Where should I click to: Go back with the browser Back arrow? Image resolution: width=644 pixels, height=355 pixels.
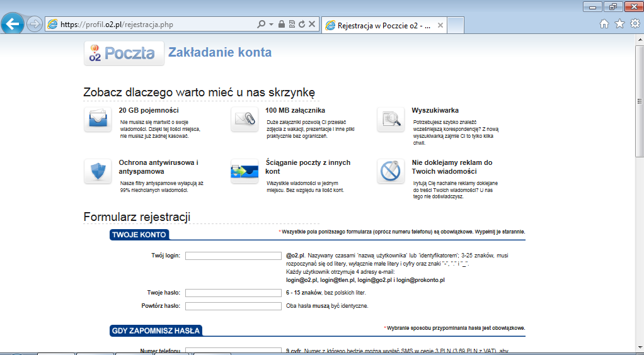[x=13, y=25]
